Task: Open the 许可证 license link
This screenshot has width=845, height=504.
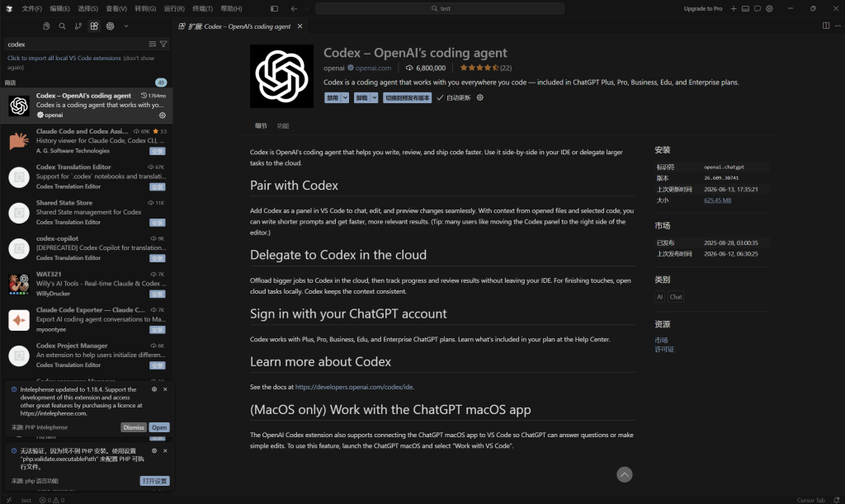Action: pos(664,349)
